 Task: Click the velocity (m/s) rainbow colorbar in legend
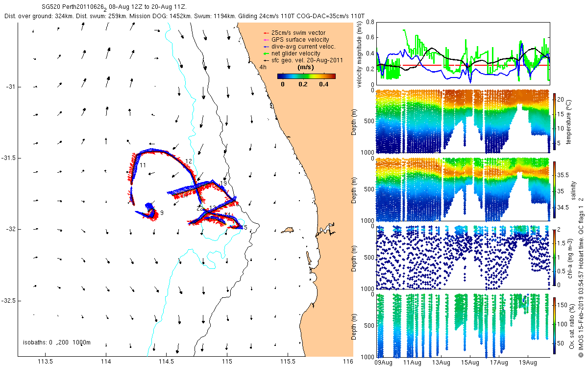coord(306,76)
